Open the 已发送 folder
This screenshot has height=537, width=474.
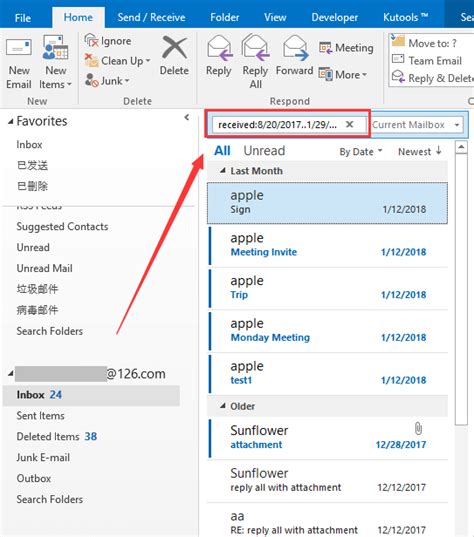pos(33,165)
